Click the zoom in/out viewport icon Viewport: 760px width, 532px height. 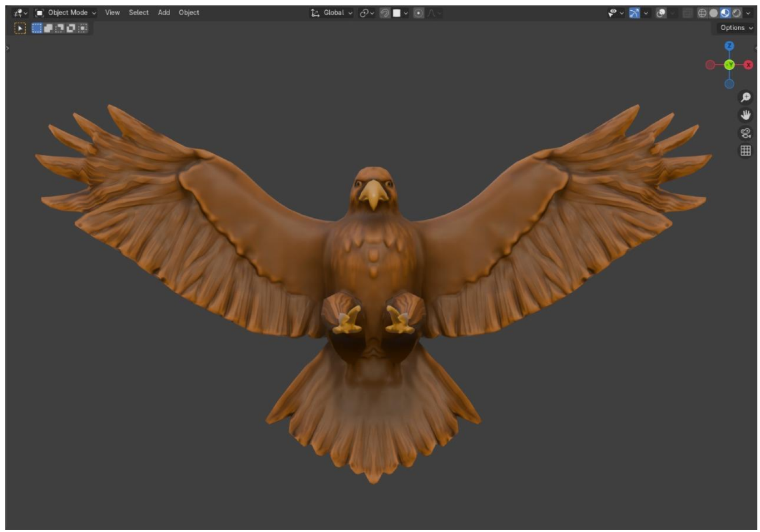click(745, 97)
